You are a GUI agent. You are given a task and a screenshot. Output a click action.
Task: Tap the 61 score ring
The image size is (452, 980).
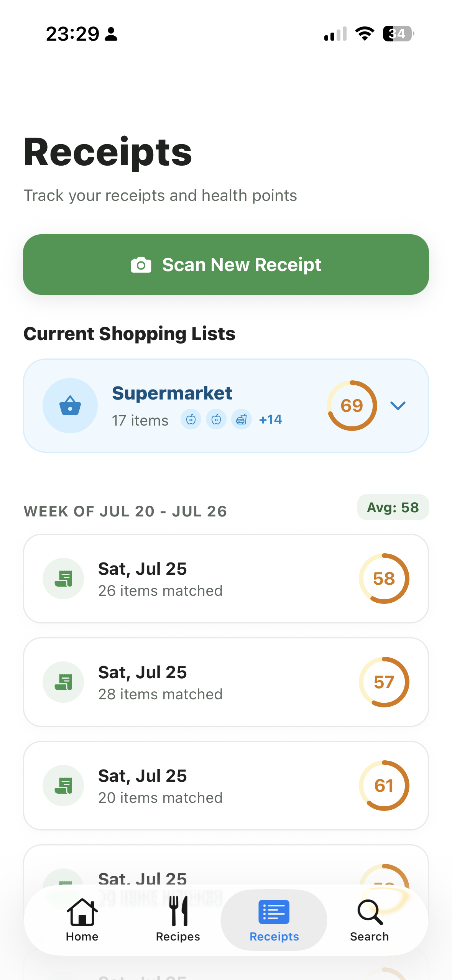pyautogui.click(x=384, y=786)
